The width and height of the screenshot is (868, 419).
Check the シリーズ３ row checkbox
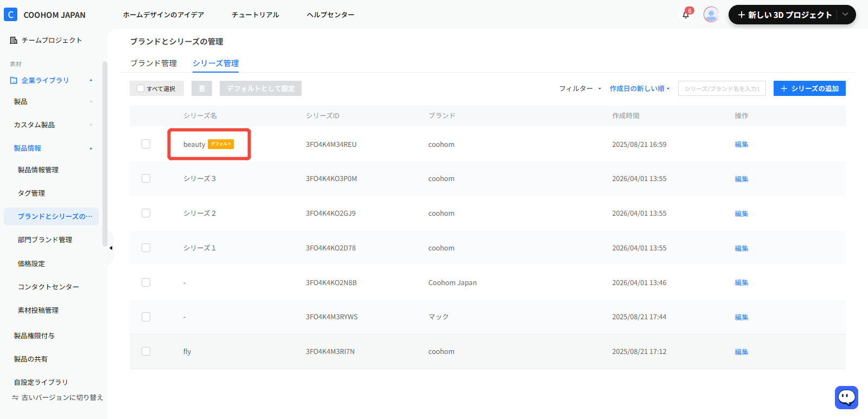pos(146,178)
